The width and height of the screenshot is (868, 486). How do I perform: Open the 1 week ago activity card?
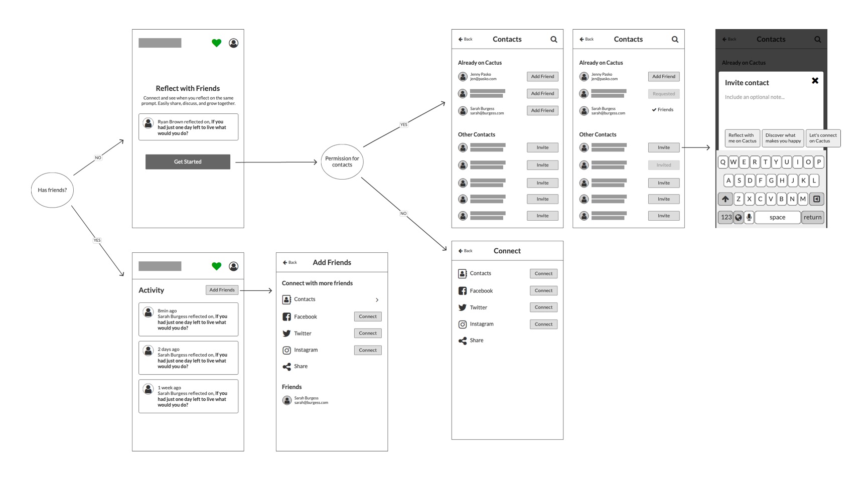(188, 396)
